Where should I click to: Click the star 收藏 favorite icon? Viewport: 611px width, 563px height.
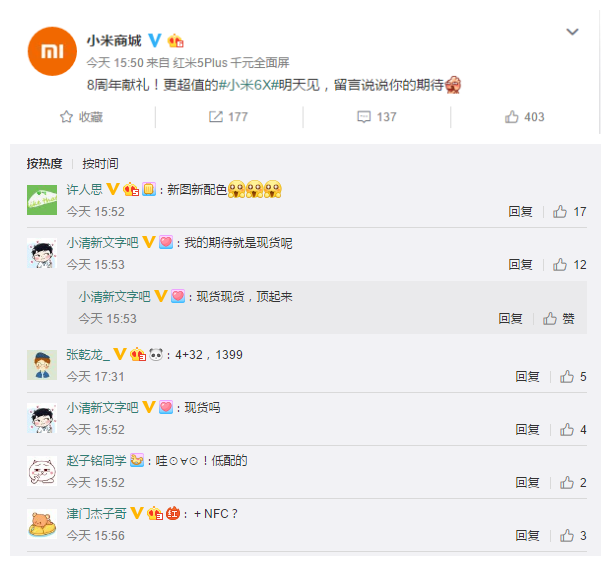67,117
